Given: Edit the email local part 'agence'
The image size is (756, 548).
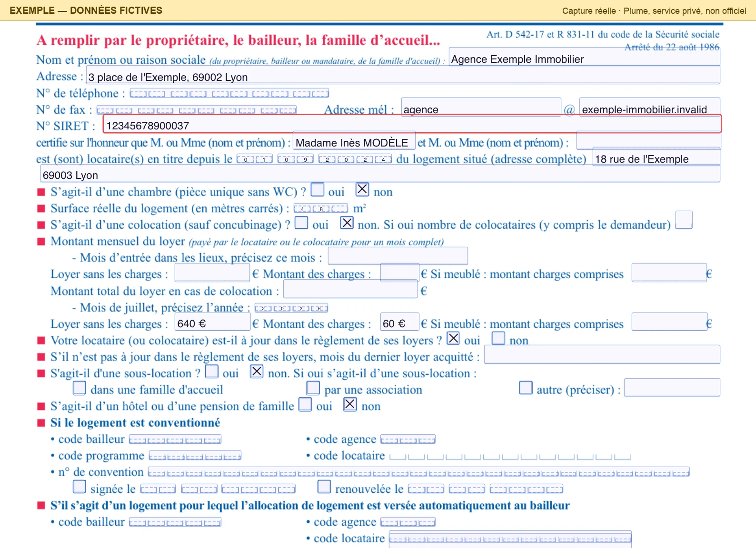Looking at the screenshot, I should coord(481,107).
